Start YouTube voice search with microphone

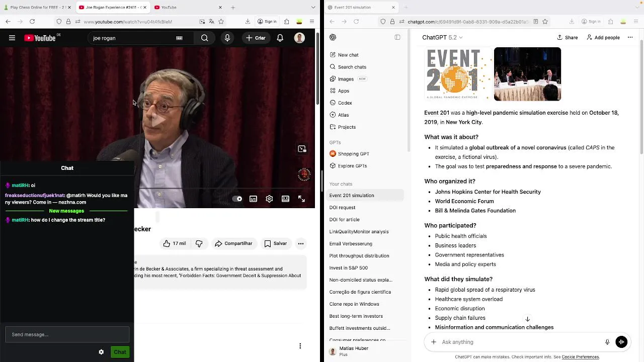click(227, 38)
